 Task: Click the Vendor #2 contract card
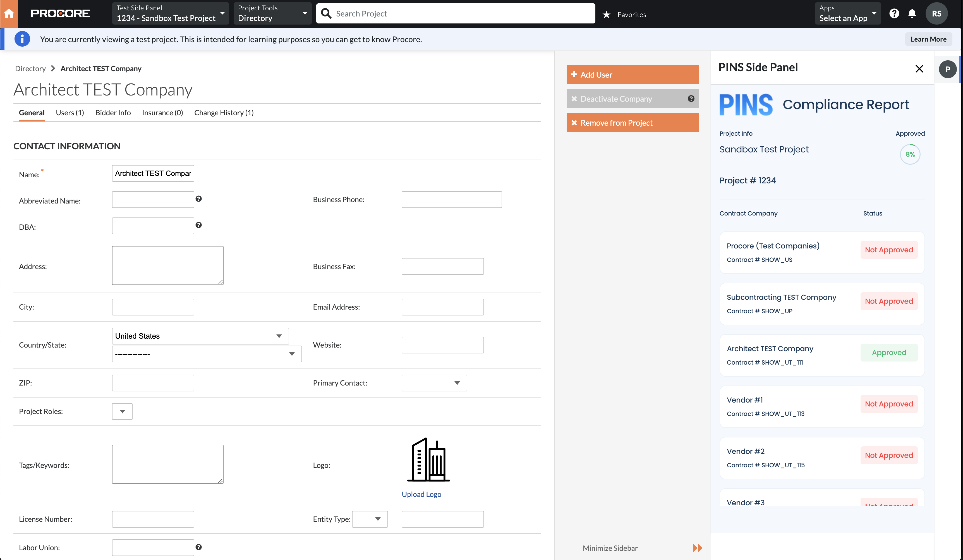822,458
